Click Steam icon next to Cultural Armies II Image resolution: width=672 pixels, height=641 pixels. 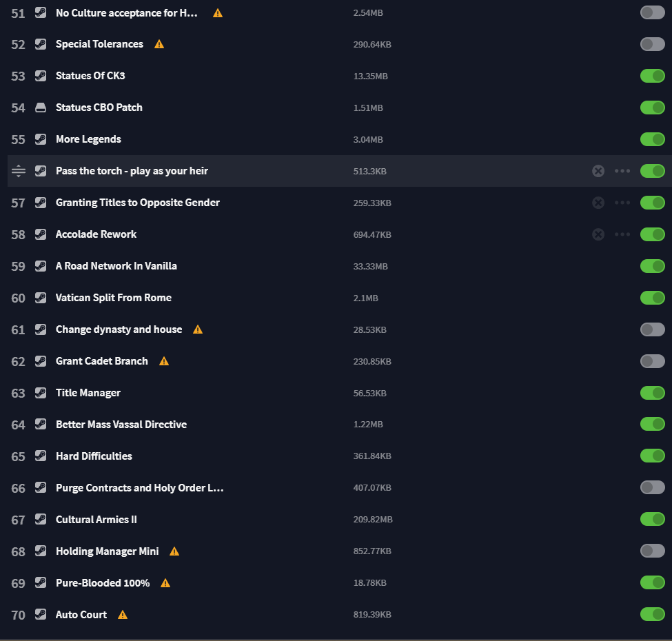point(41,519)
